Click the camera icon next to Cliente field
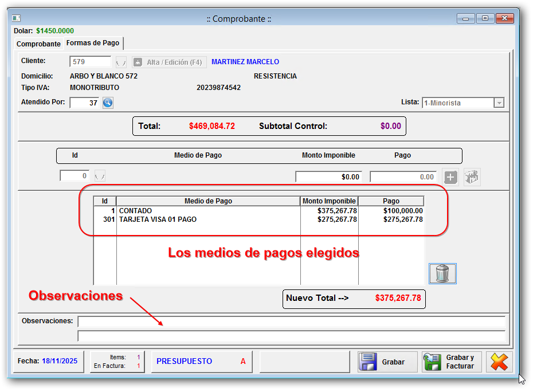This screenshot has width=537, height=392. pos(139,61)
